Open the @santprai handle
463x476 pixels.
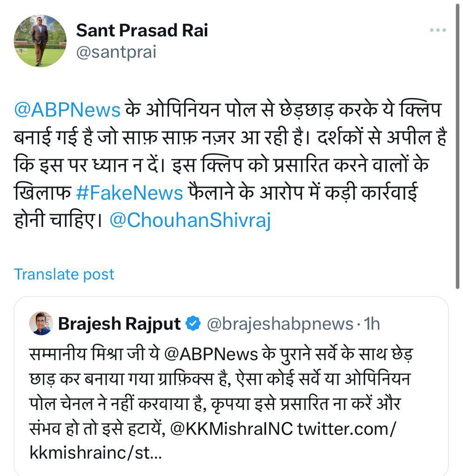coord(116,53)
